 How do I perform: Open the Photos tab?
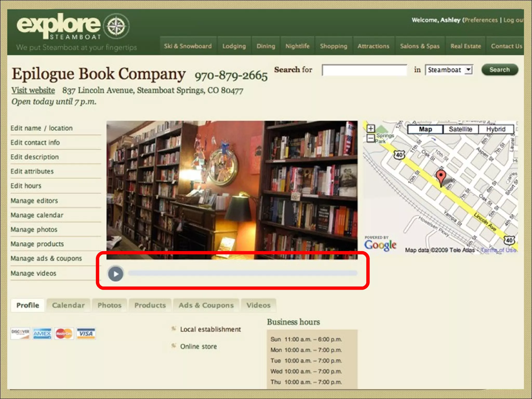(109, 305)
